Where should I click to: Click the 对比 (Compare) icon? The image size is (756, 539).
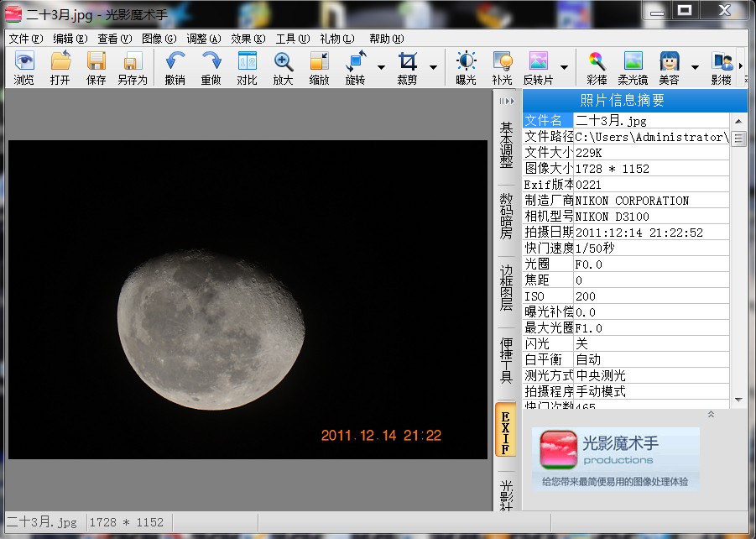pos(248,61)
